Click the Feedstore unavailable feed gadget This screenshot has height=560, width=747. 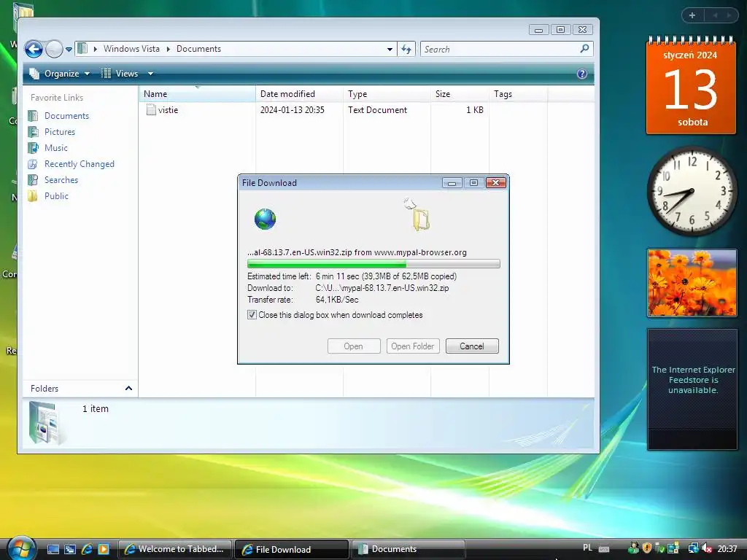point(692,389)
